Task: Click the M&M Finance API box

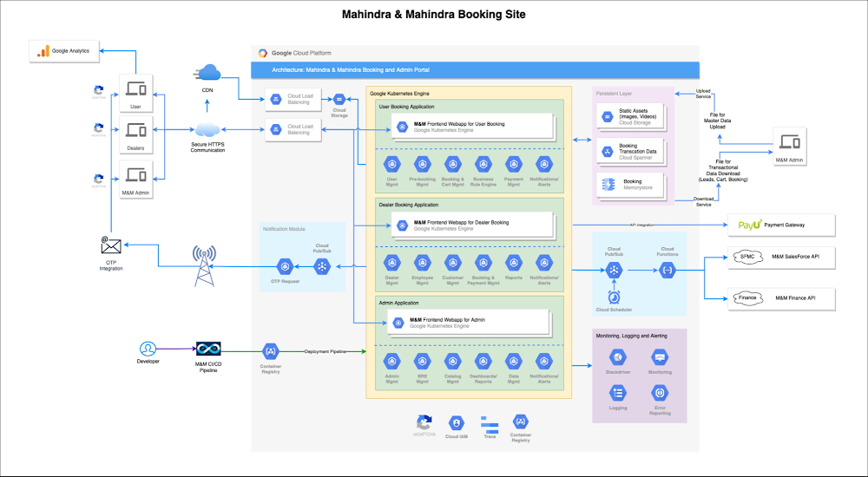Action: coord(782,298)
